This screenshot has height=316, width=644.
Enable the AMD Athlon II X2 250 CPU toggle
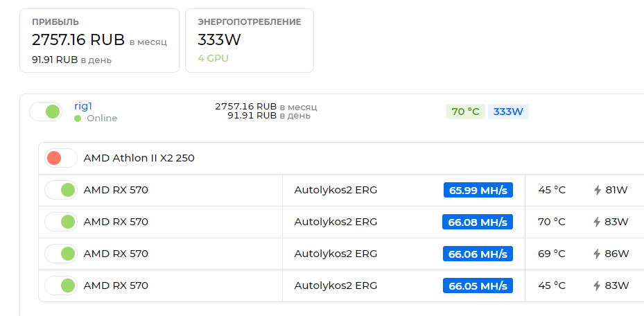tap(61, 158)
